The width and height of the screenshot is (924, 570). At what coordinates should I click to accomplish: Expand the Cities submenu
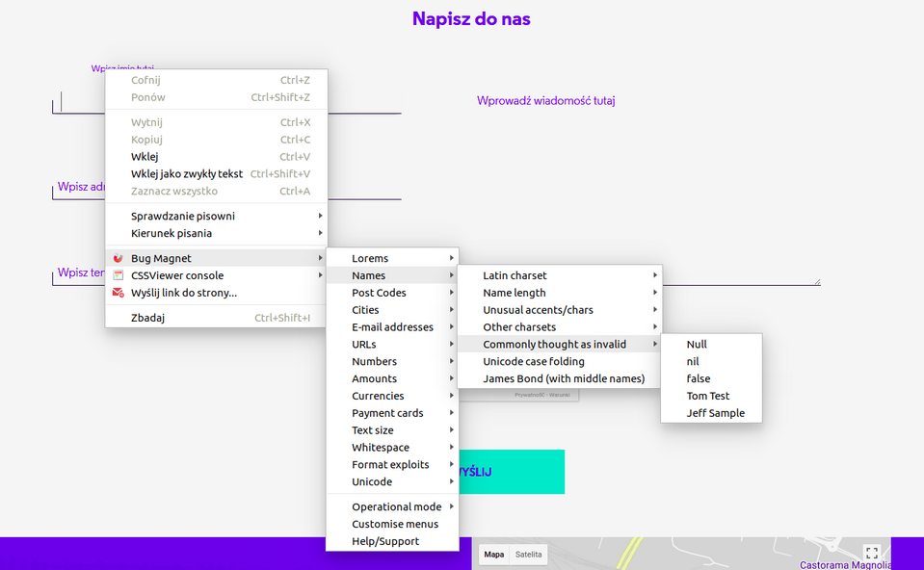click(392, 310)
